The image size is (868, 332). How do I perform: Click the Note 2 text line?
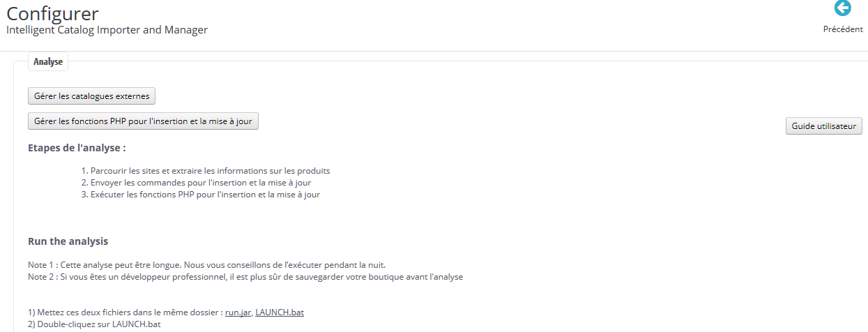[245, 277]
